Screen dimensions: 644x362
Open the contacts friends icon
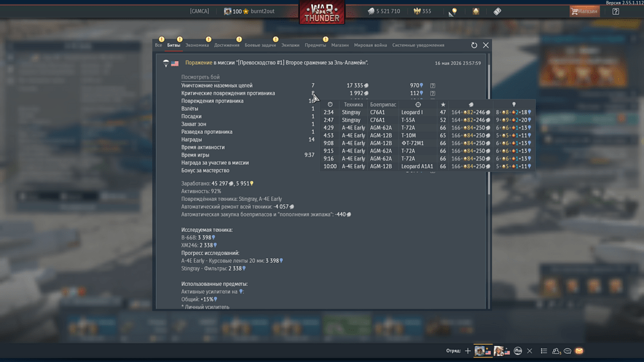556,351
